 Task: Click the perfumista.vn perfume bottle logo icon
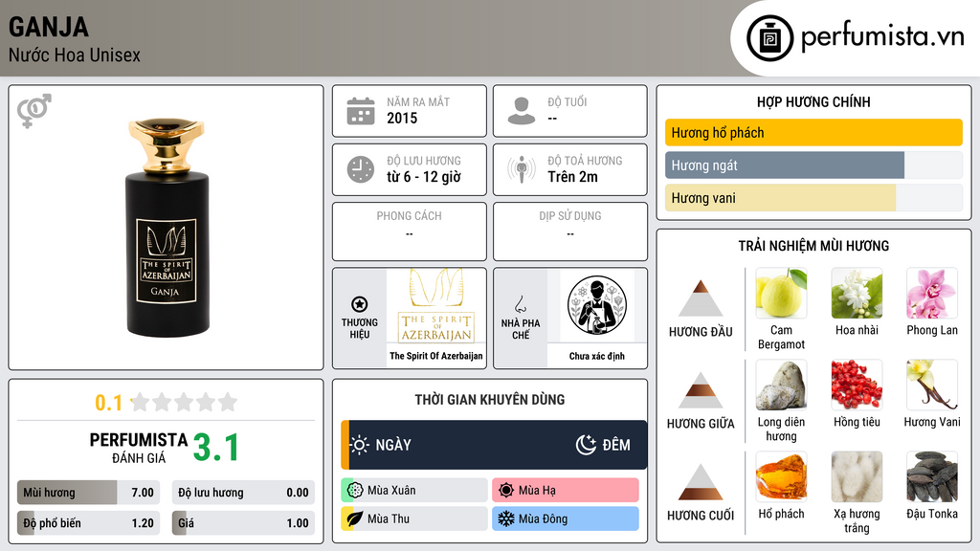coord(769,38)
